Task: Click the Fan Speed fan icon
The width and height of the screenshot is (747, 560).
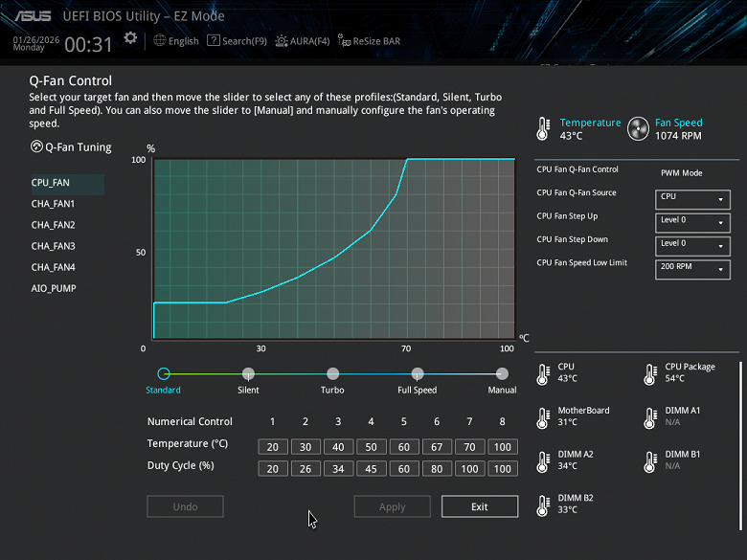Action: [638, 129]
